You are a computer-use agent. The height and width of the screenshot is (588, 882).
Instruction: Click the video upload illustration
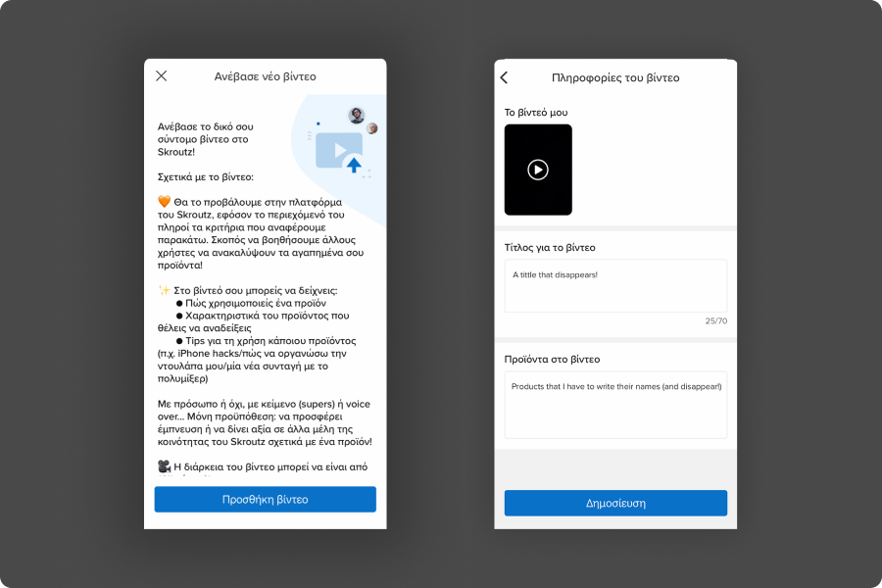click(339, 151)
